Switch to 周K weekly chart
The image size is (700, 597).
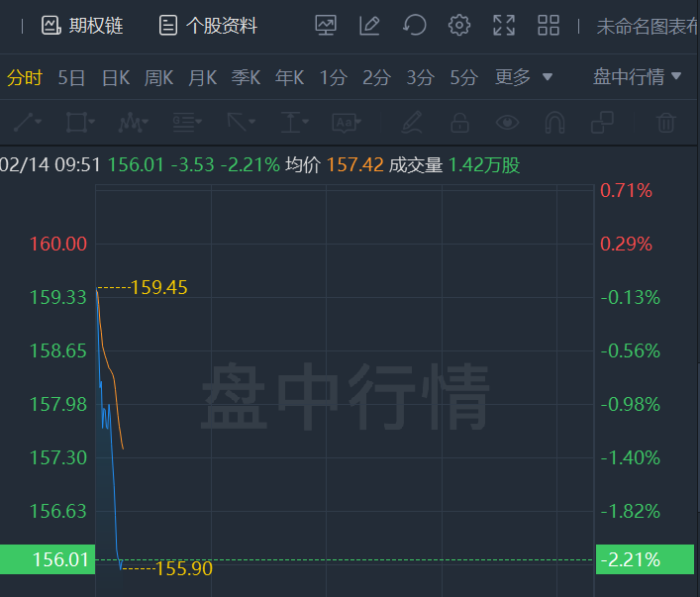point(159,77)
